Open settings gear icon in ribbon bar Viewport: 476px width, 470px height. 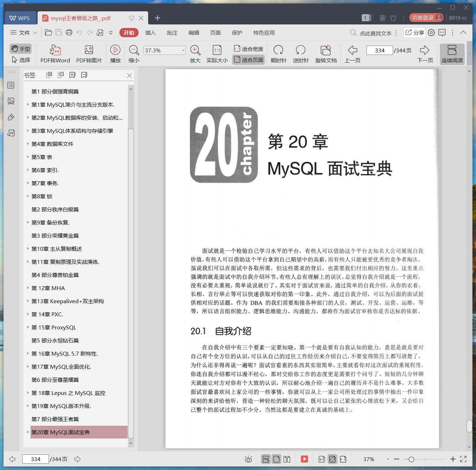coord(431,33)
